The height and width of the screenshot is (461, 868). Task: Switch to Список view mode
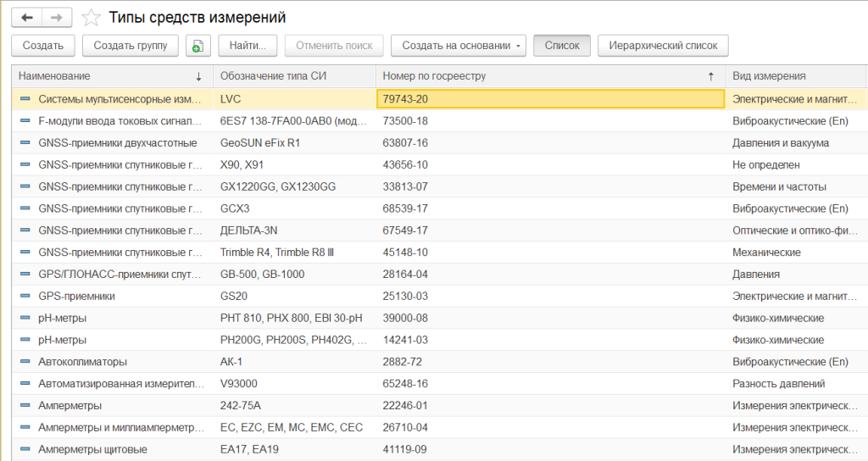point(562,46)
